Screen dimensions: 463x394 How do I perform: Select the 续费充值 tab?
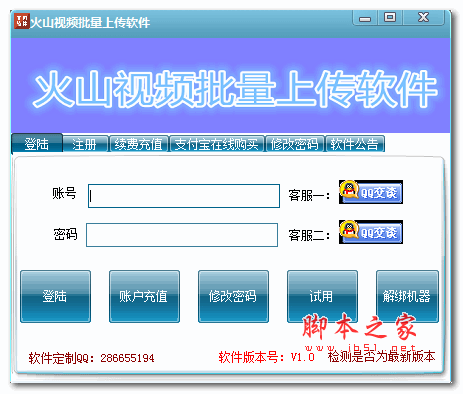pyautogui.click(x=139, y=144)
